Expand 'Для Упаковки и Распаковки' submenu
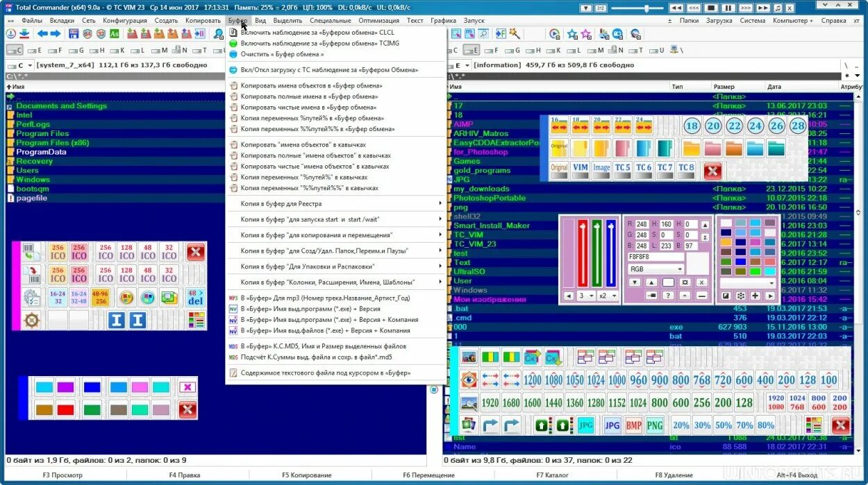 click(x=336, y=266)
